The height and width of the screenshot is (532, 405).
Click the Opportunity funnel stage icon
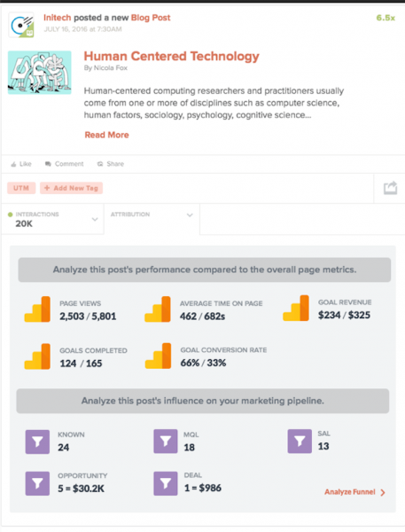pos(37,483)
